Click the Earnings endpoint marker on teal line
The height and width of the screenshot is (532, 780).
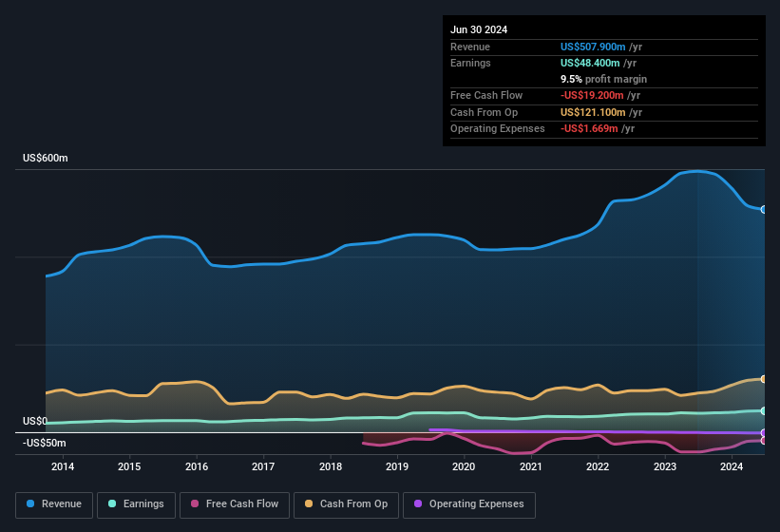[x=764, y=410]
